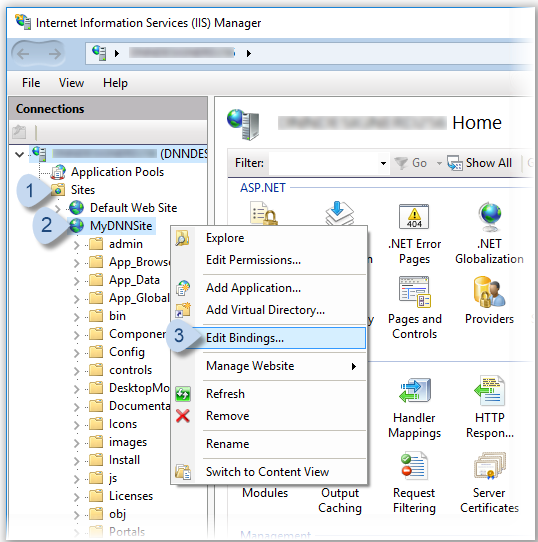The width and height of the screenshot is (538, 542).
Task: Expand the App_Browsers folder
Action: pyautogui.click(x=76, y=263)
